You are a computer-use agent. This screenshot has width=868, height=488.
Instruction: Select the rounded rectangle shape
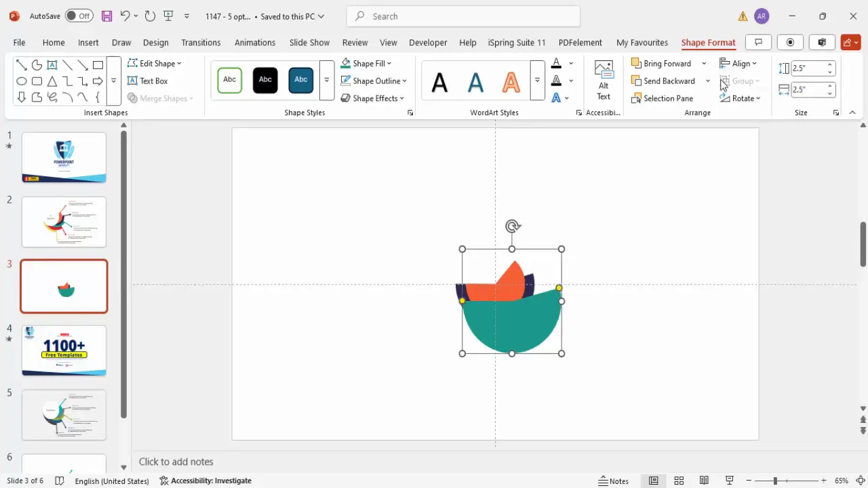pyautogui.click(x=37, y=81)
